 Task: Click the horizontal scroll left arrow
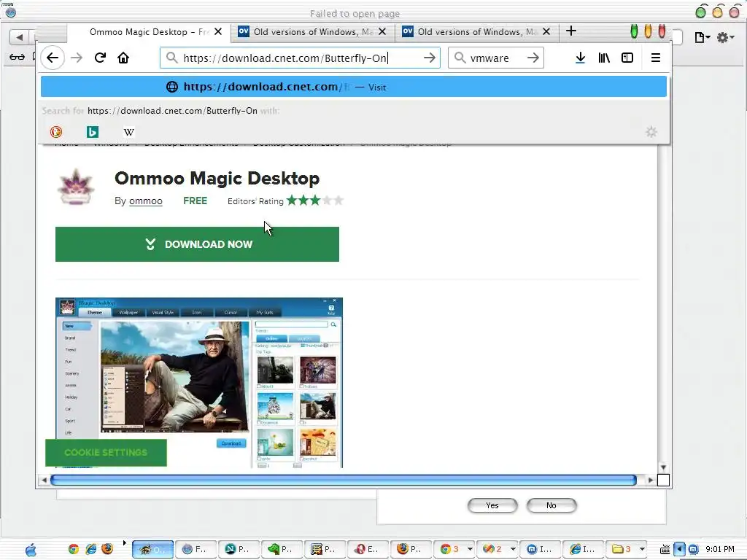point(44,480)
